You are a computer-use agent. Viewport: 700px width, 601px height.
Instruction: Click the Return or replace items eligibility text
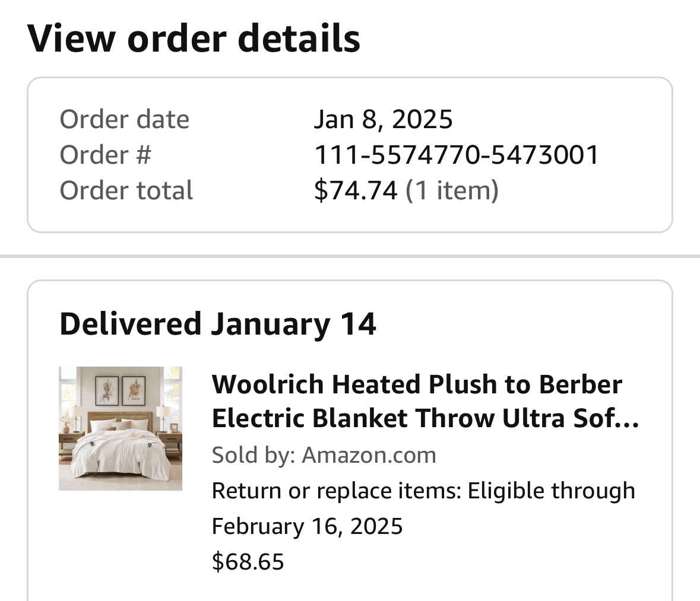pyautogui.click(x=423, y=491)
